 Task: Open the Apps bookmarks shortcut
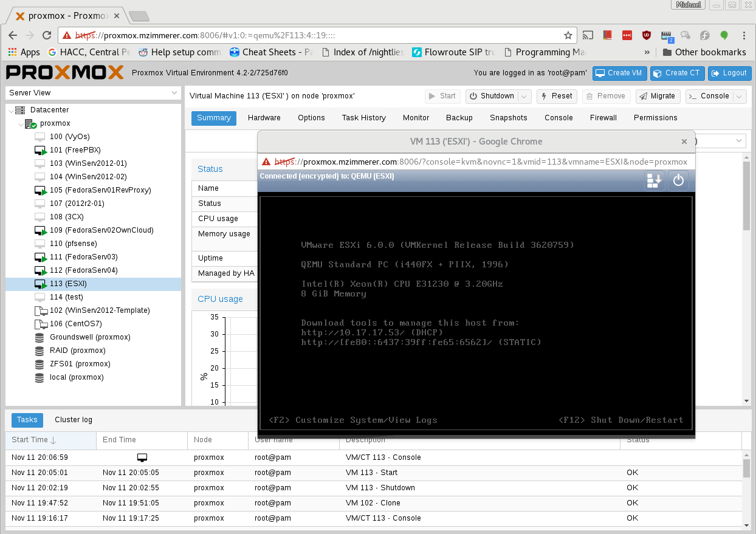(x=24, y=52)
